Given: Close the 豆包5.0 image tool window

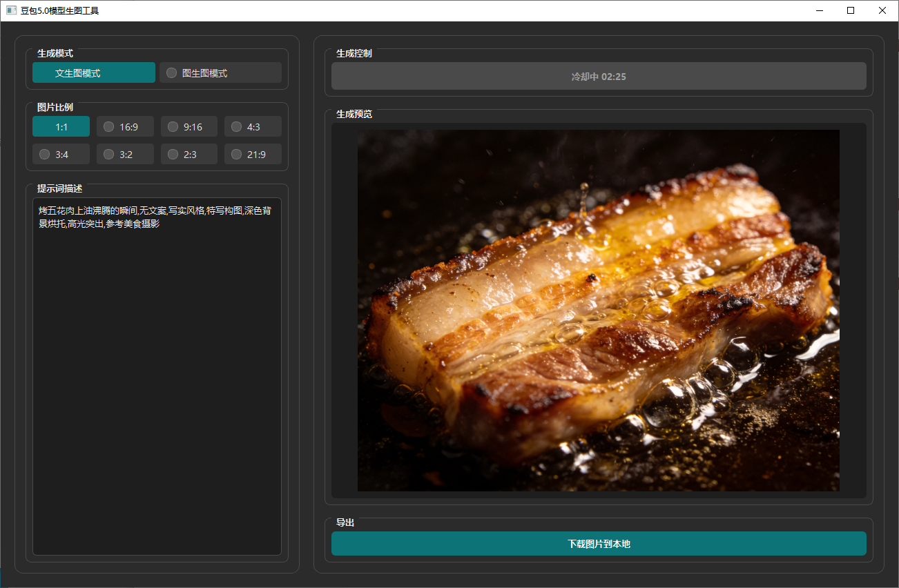Looking at the screenshot, I should pyautogui.click(x=882, y=10).
